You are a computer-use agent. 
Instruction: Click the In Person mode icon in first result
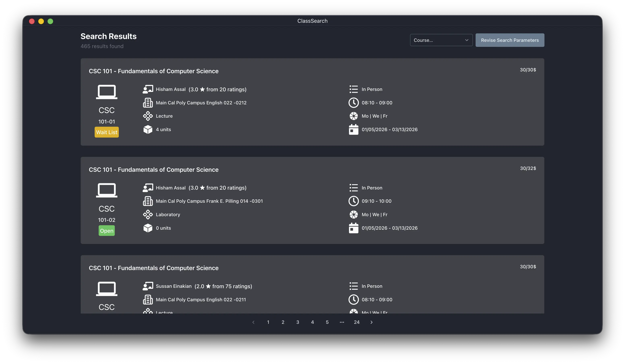pyautogui.click(x=353, y=89)
